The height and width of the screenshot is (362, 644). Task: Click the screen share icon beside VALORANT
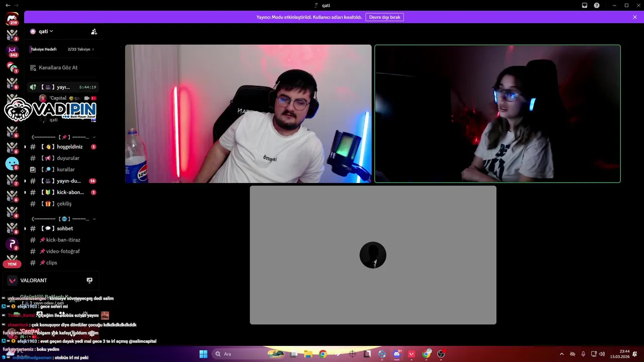point(90,281)
